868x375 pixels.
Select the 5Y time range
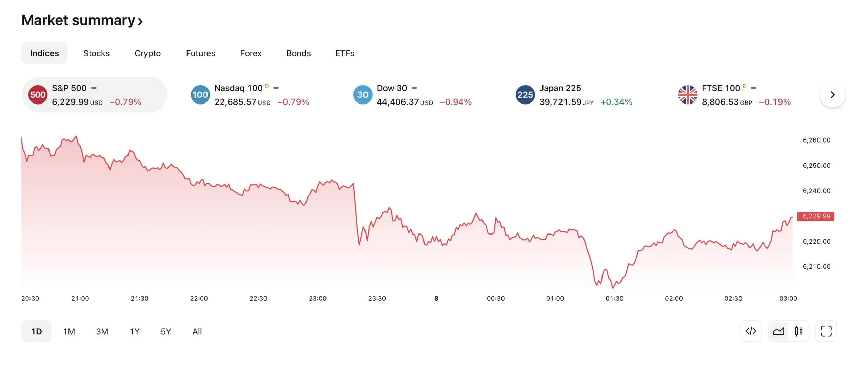[166, 331]
